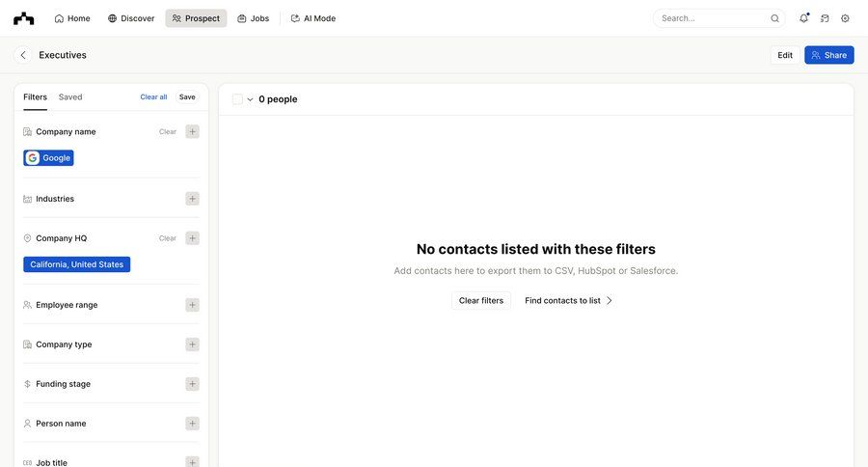Click the California, United States chip
868x467 pixels.
76,264
